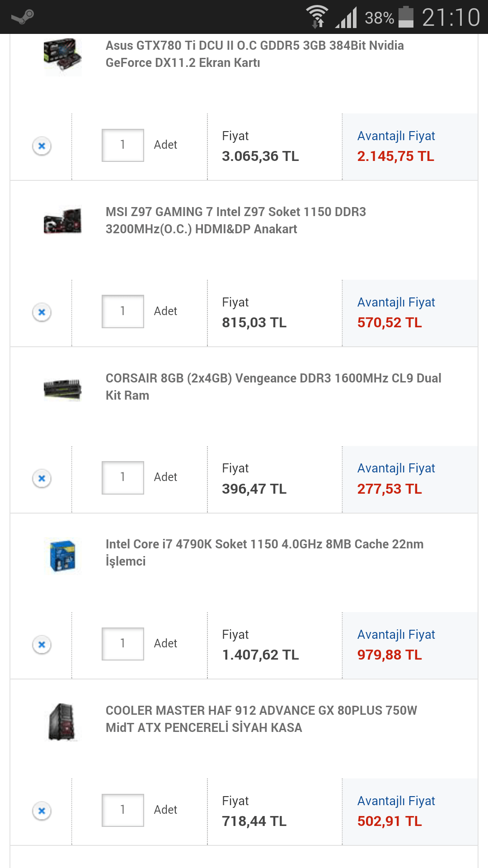Screen dimensions: 488x868
Task: View the Asus graphics card thumbnail
Action: click(62, 56)
